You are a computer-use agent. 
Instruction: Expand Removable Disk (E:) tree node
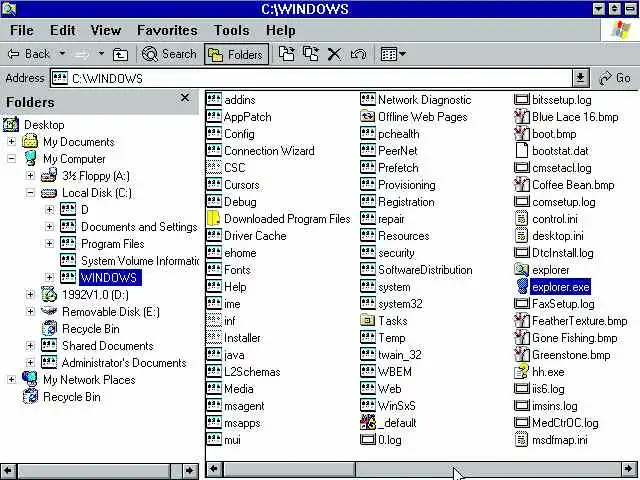(30, 312)
